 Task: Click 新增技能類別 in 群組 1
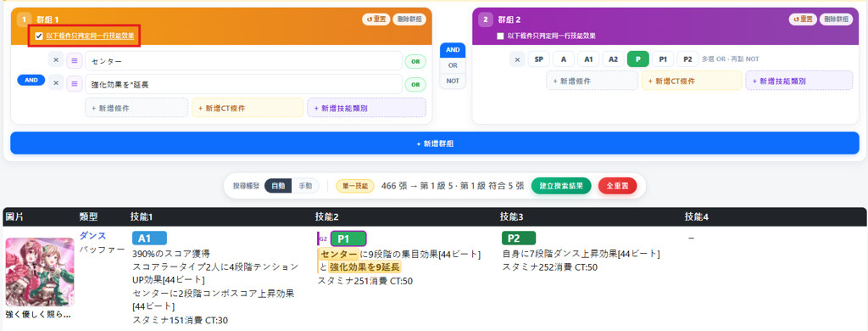367,108
